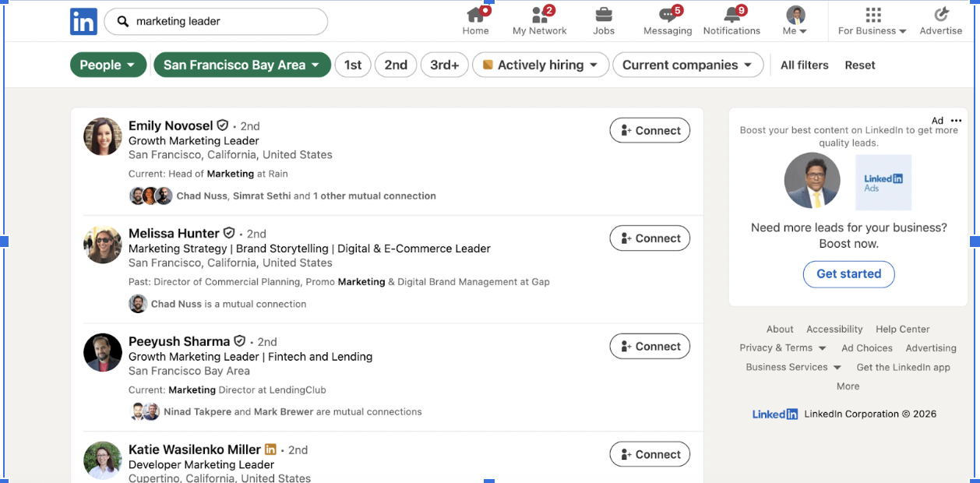Toggle the 1st connections filter
The height and width of the screenshot is (483, 980).
(x=353, y=65)
